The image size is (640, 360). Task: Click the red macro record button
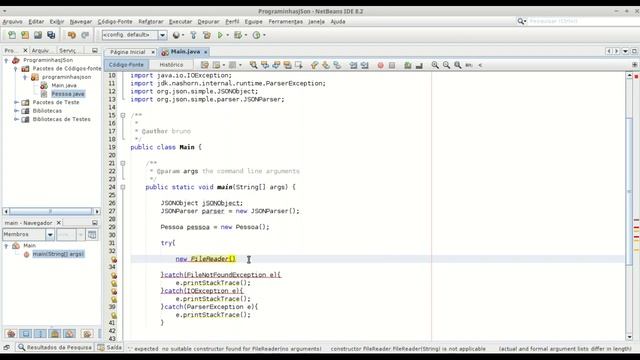[380, 65]
